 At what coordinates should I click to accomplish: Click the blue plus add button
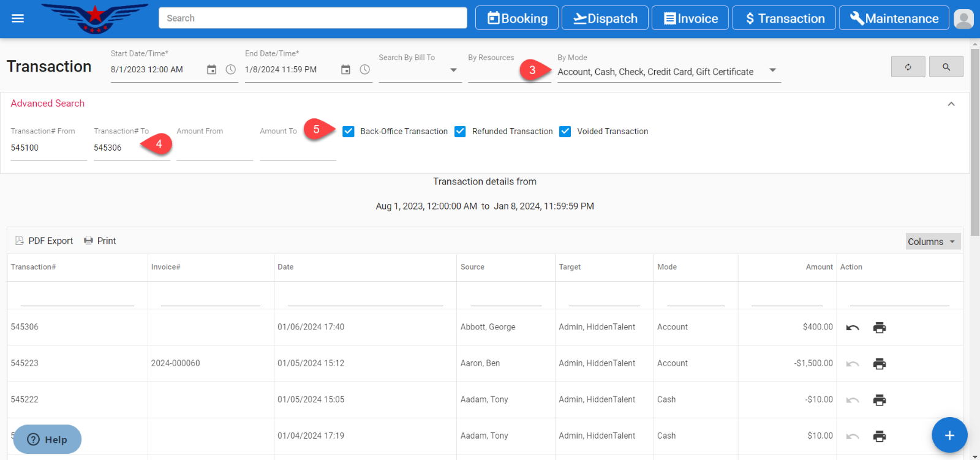click(949, 435)
